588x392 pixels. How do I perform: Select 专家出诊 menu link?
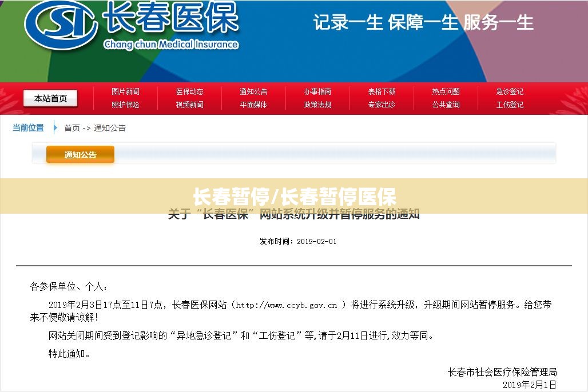click(382, 105)
